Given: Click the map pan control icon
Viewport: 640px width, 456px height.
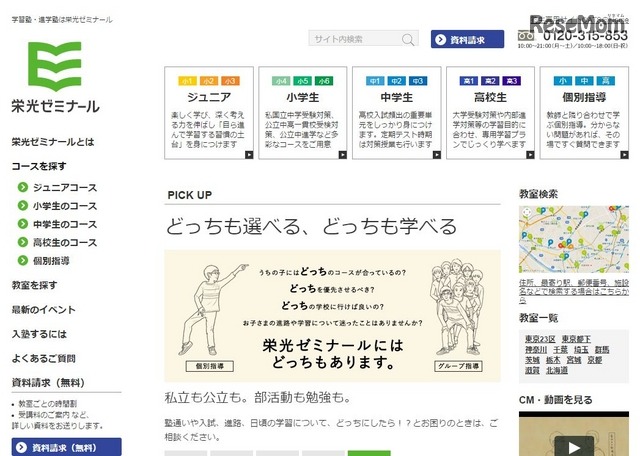Looking at the screenshot, I should 527,212.
